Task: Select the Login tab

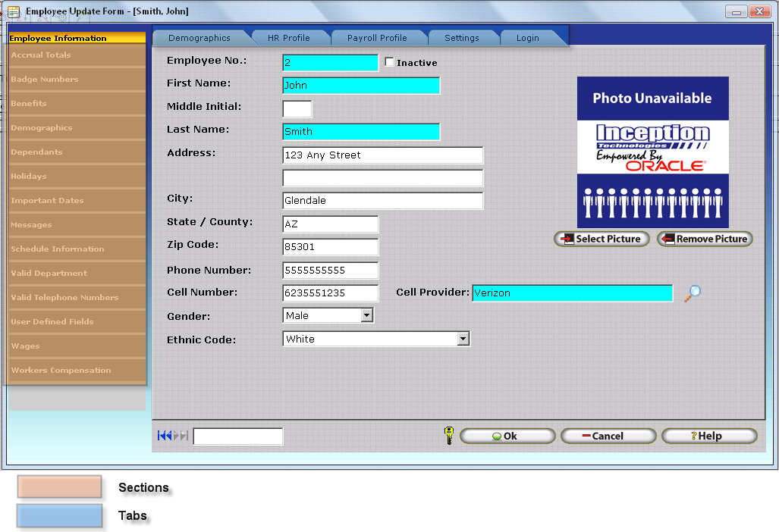Action: (x=528, y=38)
